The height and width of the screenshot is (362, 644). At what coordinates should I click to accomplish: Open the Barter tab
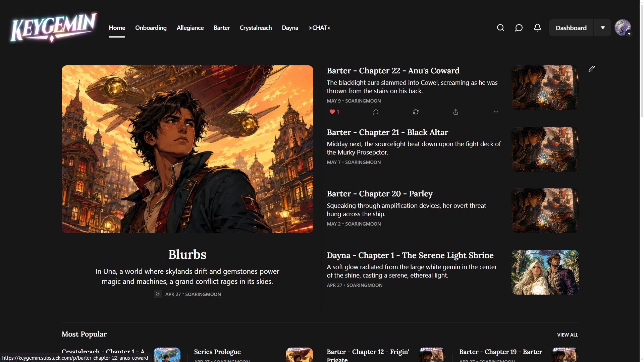tap(222, 28)
